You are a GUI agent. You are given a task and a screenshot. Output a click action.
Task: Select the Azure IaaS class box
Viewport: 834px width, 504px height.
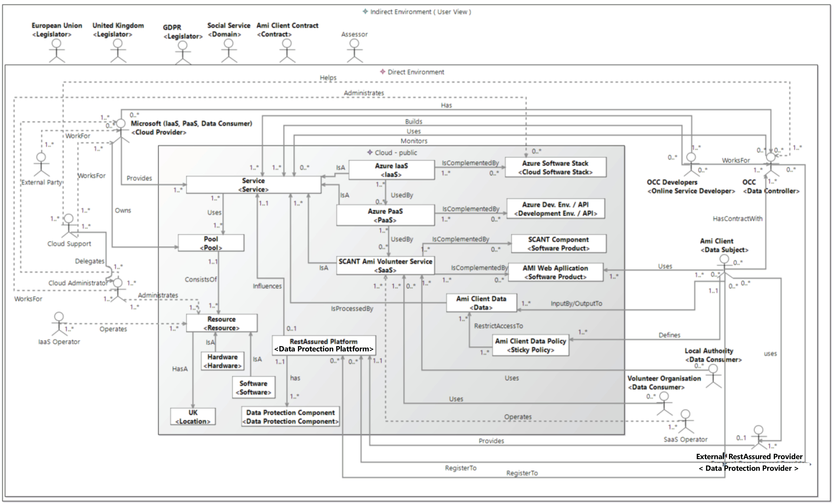point(391,170)
